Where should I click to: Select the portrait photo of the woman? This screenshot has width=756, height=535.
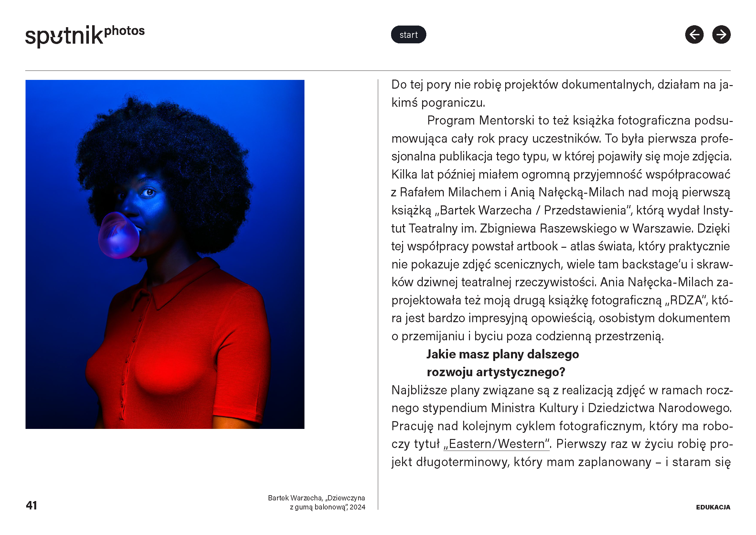(165, 254)
